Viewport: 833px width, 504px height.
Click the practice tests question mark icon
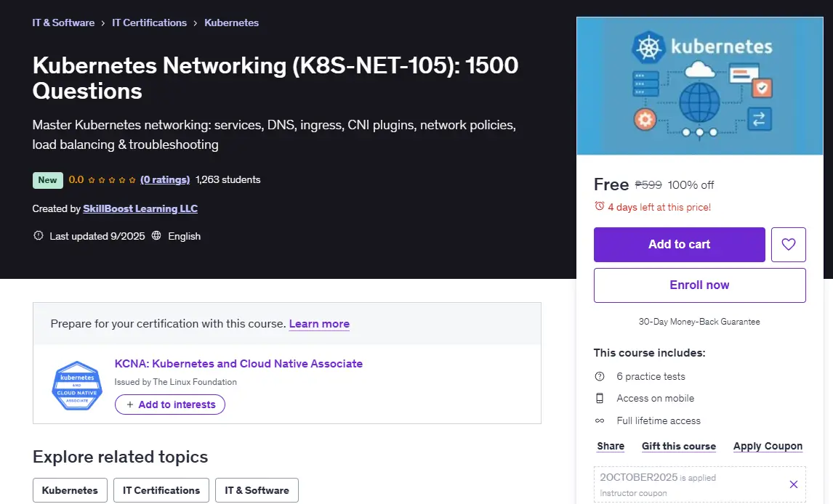tap(600, 376)
